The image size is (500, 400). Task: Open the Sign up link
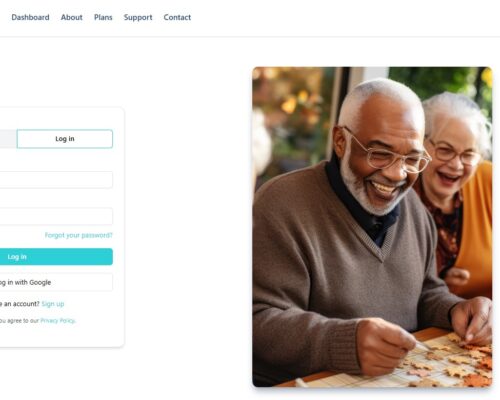[x=53, y=304]
